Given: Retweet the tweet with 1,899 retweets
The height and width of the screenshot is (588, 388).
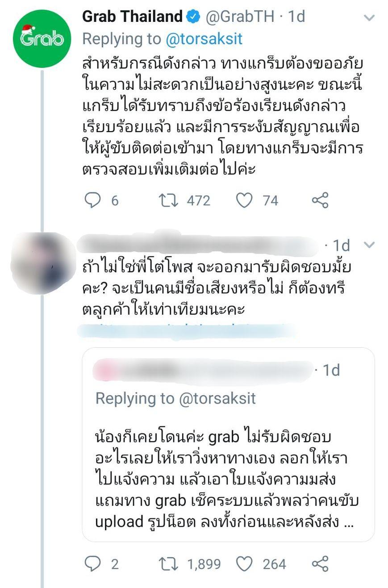Looking at the screenshot, I should (x=169, y=564).
